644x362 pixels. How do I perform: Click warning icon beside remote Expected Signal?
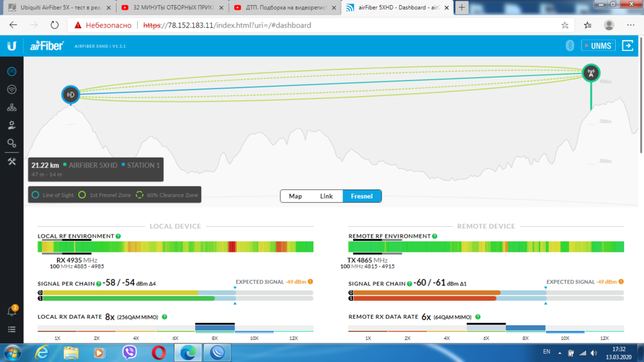[621, 281]
